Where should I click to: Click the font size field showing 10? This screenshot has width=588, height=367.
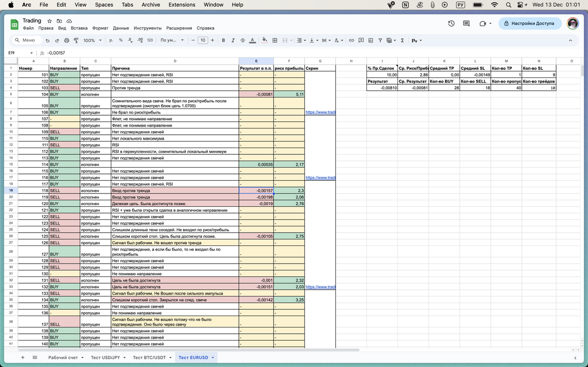click(x=203, y=41)
